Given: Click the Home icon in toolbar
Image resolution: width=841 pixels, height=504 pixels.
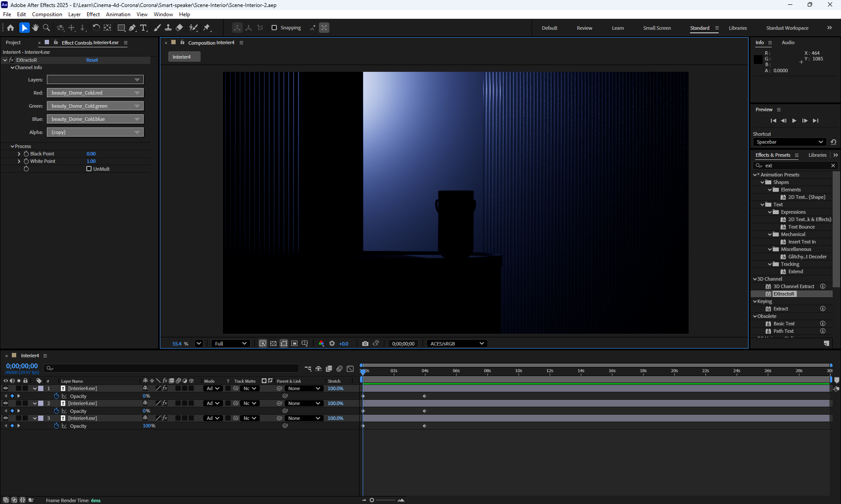Looking at the screenshot, I should 11,28.
